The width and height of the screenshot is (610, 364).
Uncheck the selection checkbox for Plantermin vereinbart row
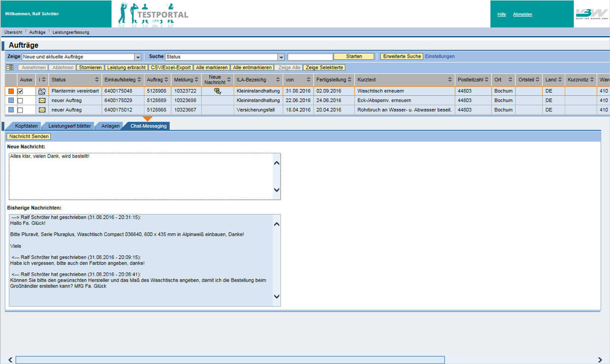[20, 91]
